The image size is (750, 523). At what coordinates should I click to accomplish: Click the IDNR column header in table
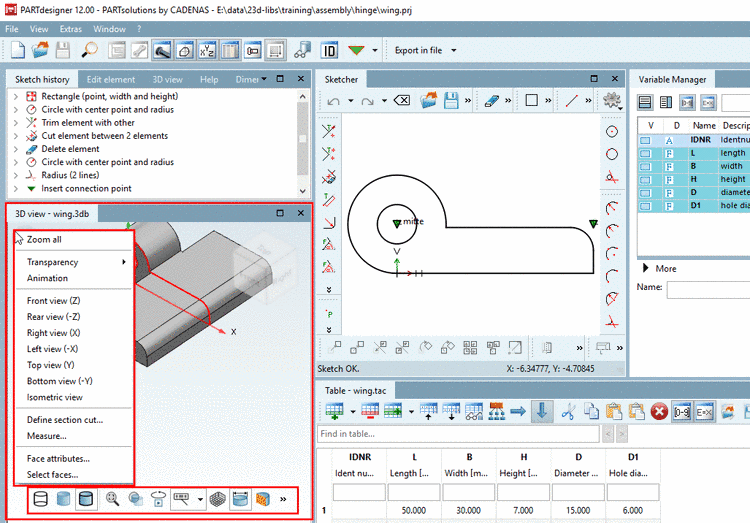360,457
